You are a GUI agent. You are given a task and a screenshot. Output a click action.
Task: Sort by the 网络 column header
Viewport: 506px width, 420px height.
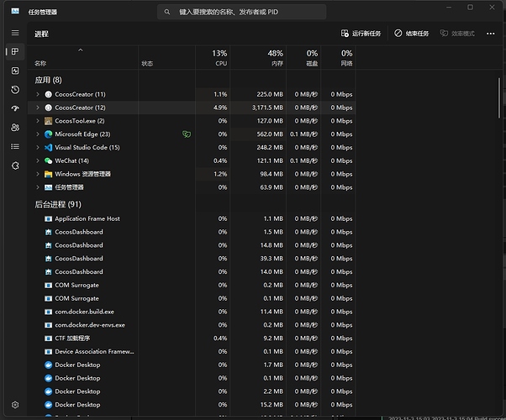[339, 57]
